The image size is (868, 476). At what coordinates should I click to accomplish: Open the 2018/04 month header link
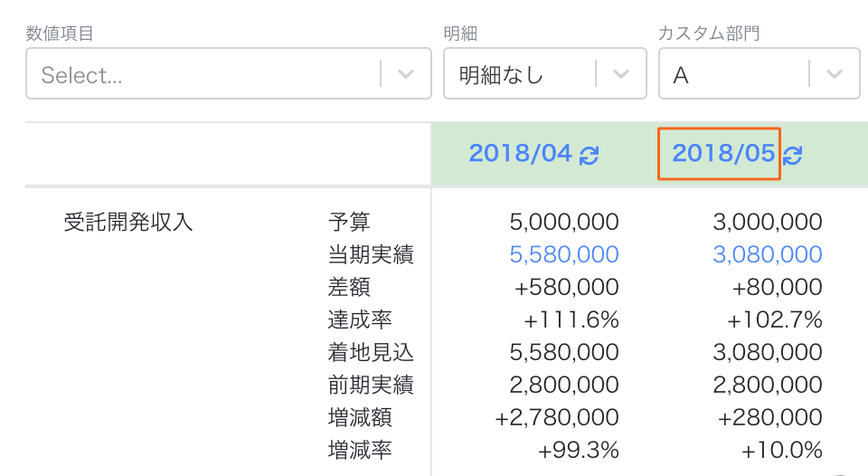[520, 154]
